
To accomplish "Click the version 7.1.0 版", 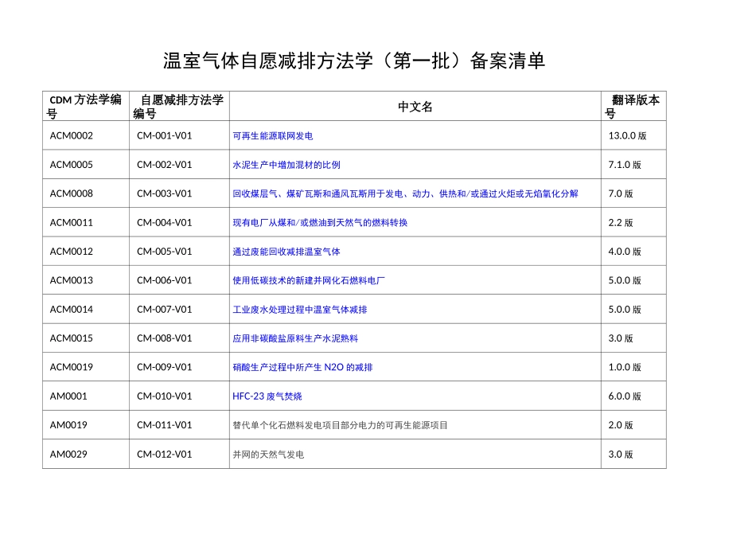I will pos(625,165).
